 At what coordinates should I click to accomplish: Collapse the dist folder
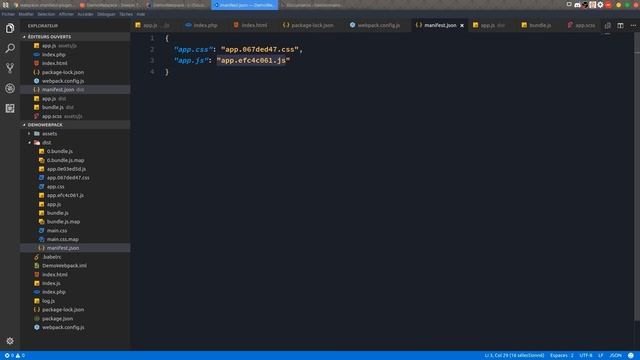click(47, 142)
